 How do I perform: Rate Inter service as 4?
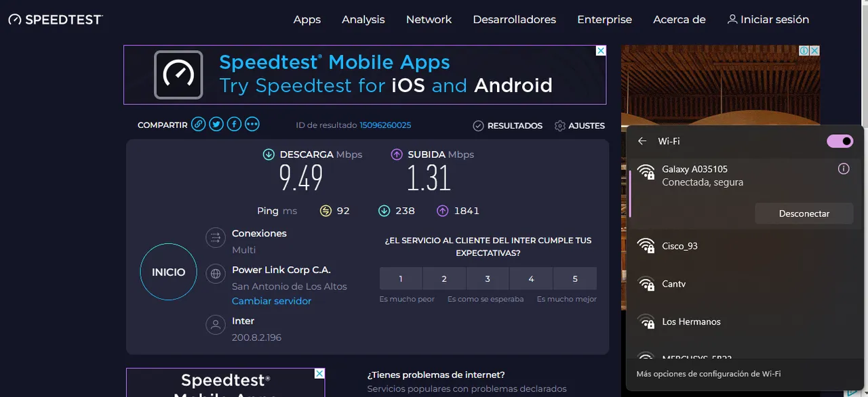531,278
